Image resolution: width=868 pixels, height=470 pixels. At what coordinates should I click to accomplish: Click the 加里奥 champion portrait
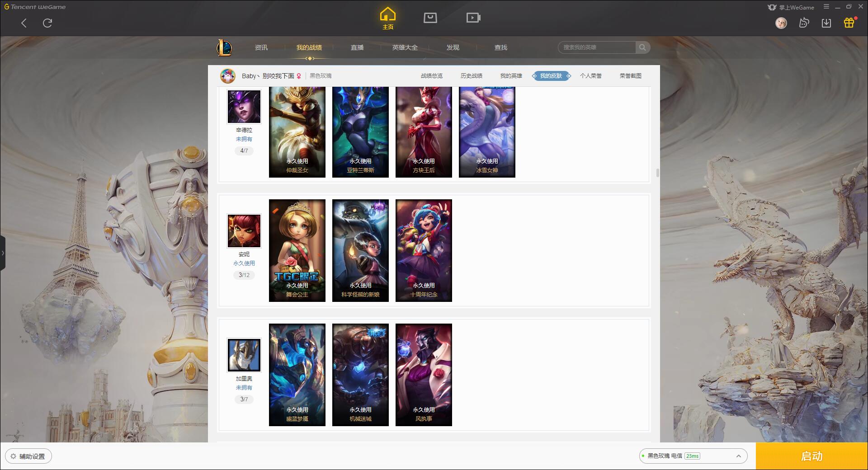[x=244, y=355]
